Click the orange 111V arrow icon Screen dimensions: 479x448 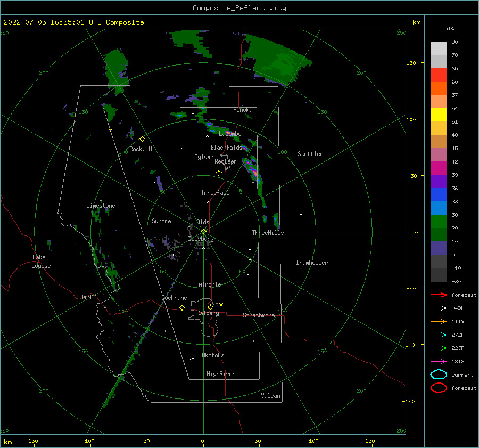439,321
